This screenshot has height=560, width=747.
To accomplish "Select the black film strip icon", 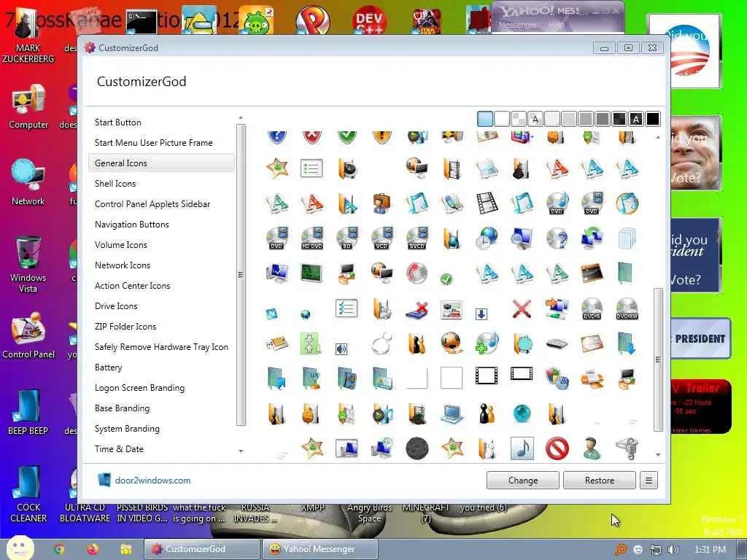I will click(487, 203).
